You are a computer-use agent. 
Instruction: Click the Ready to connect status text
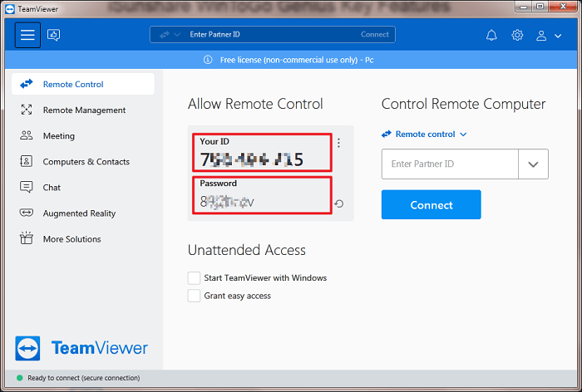tap(84, 378)
